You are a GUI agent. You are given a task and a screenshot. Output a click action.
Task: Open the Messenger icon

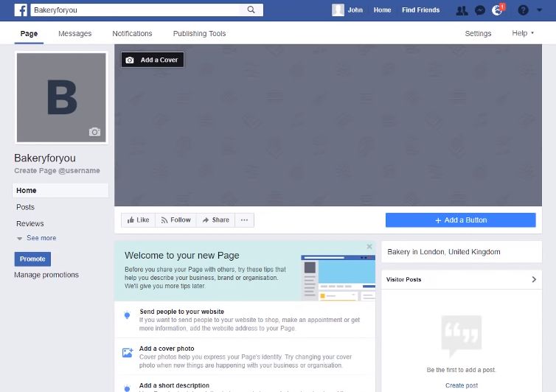click(480, 10)
